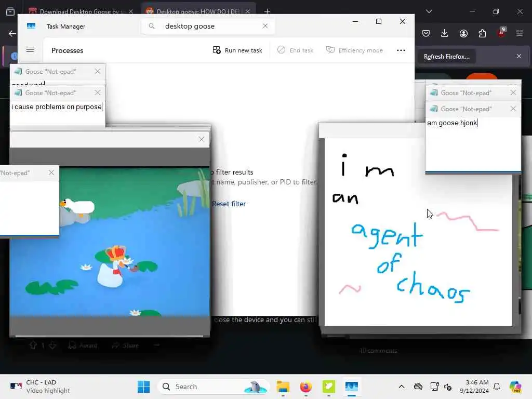Click the goose pond meme image
This screenshot has width=532, height=399.
pos(110,242)
